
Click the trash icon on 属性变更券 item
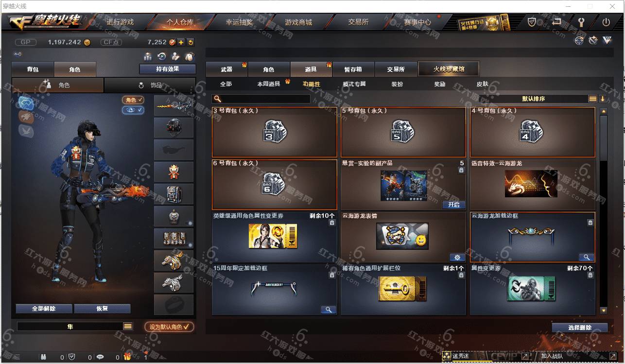590,275
